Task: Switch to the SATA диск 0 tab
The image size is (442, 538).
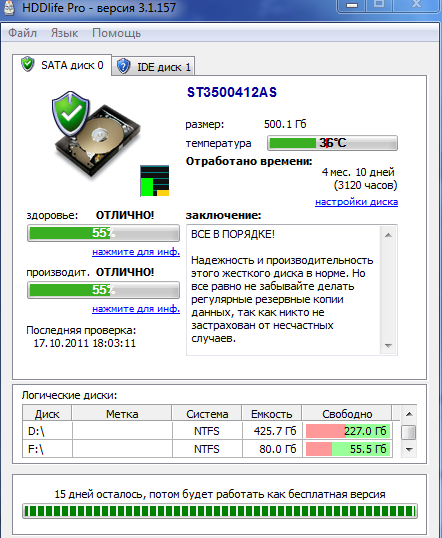Action: (x=62, y=65)
